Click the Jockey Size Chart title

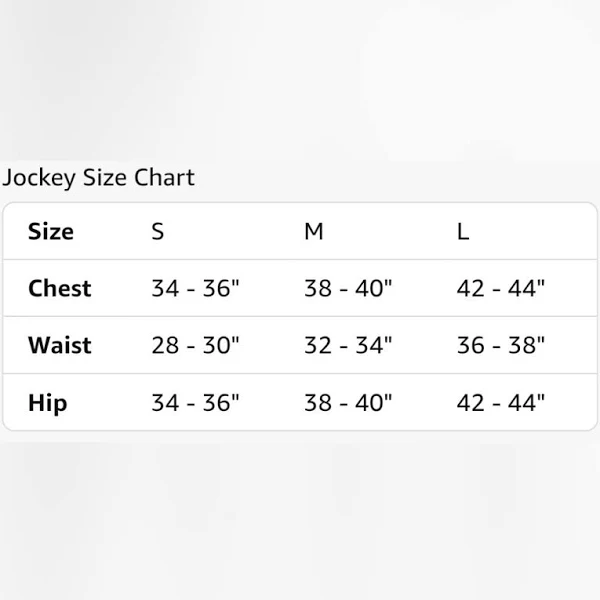coord(98,178)
